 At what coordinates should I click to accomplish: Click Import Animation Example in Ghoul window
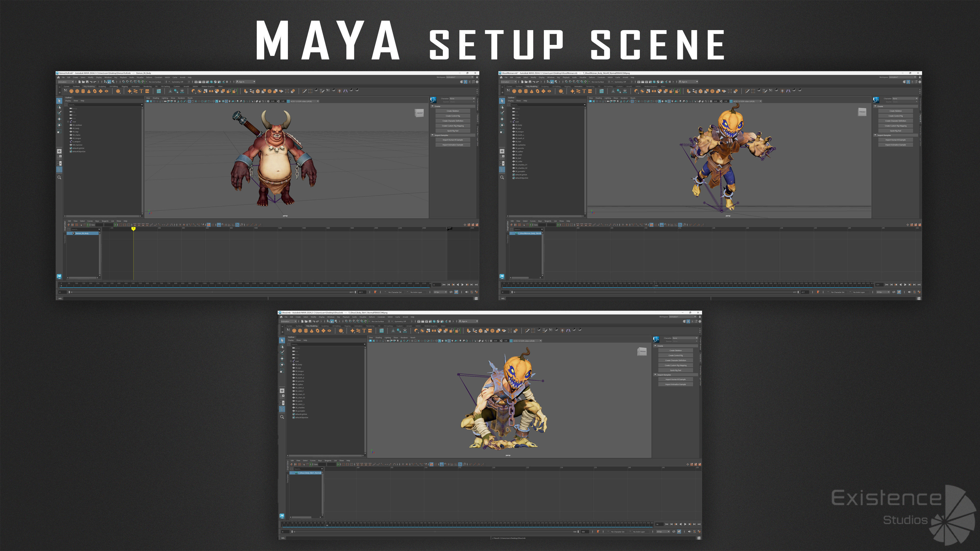pyautogui.click(x=676, y=384)
